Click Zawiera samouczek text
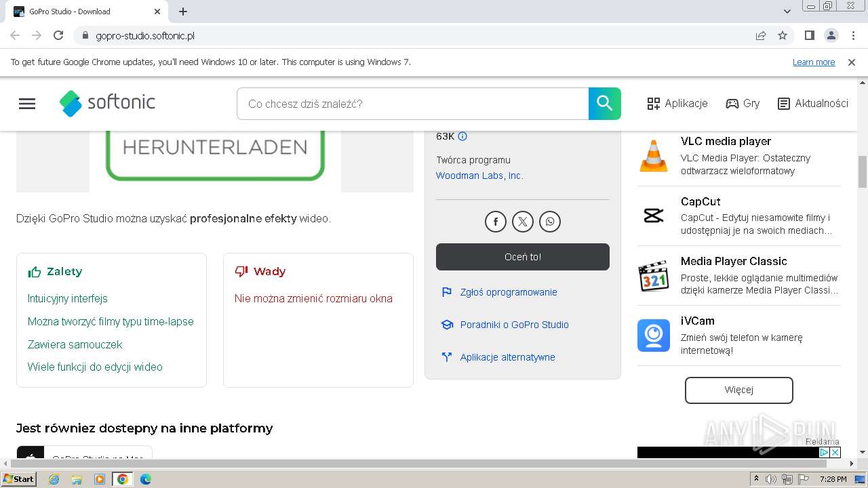Screen dimensions: 868x488 click(x=75, y=344)
